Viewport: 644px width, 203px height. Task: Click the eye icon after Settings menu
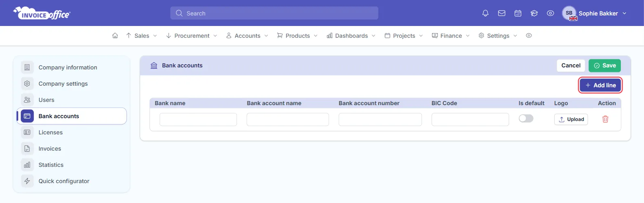[x=529, y=36]
